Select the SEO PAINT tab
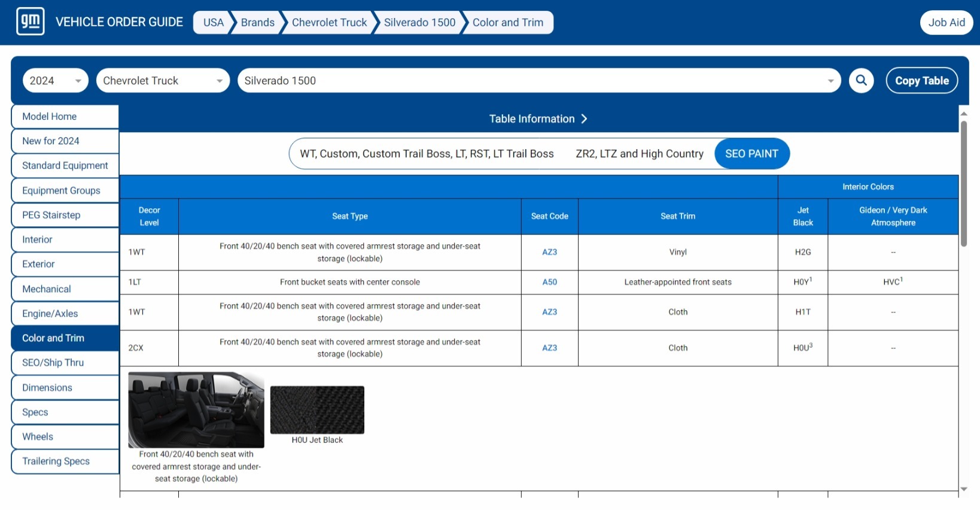980x510 pixels. point(751,153)
